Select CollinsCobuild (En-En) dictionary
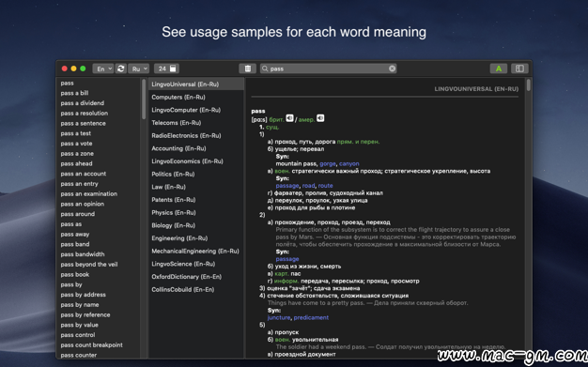This screenshot has width=588, height=367. 196,289
